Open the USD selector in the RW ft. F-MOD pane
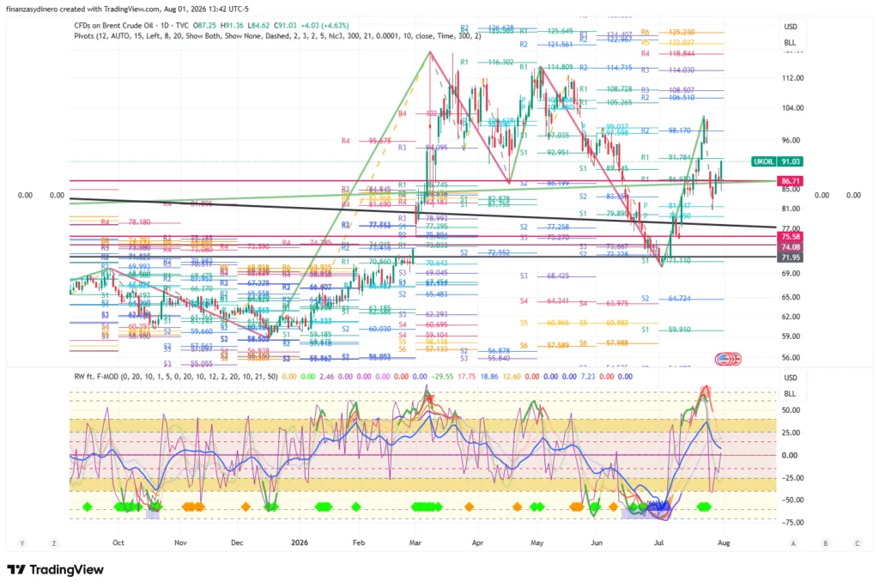Screen dimensions: 879x588 [x=791, y=378]
